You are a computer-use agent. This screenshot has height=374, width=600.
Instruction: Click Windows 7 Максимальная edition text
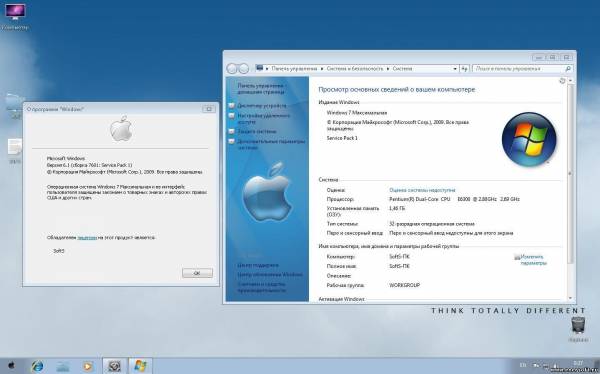357,113
